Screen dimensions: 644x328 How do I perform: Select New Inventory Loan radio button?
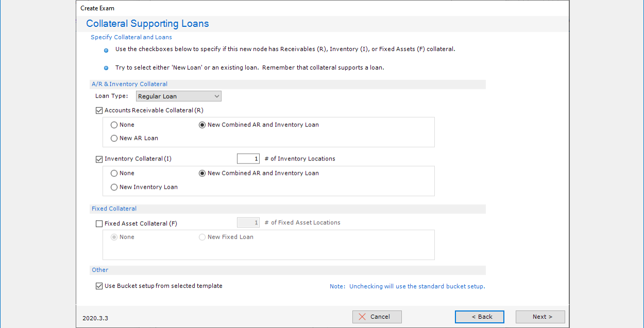tap(114, 187)
